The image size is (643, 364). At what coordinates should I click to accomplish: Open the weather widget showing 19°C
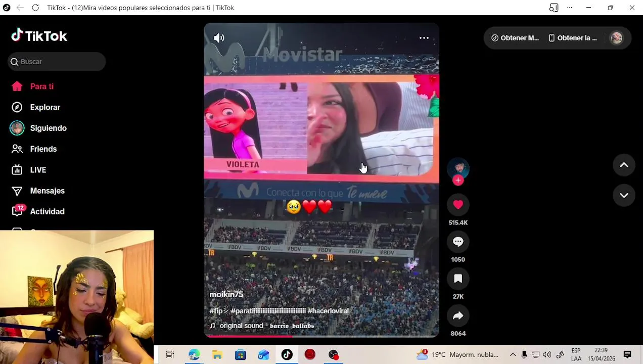(457, 354)
